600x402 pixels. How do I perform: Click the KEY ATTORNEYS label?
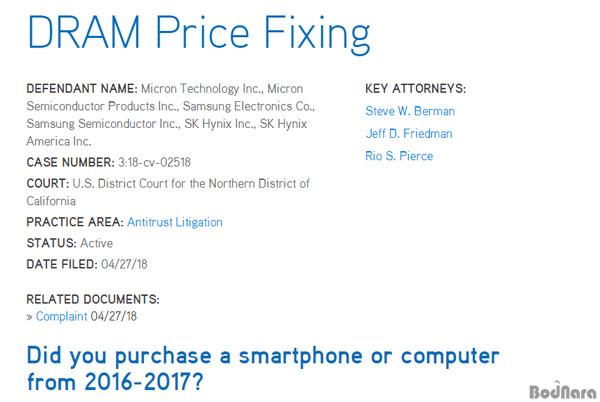[x=416, y=89]
